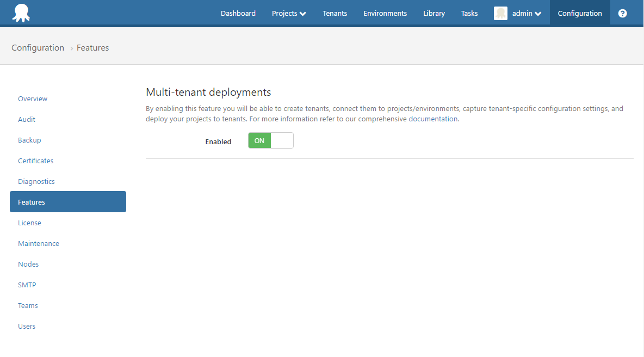Viewport: 644px width, 357px height.
Task: Open the Tenants page
Action: [335, 13]
